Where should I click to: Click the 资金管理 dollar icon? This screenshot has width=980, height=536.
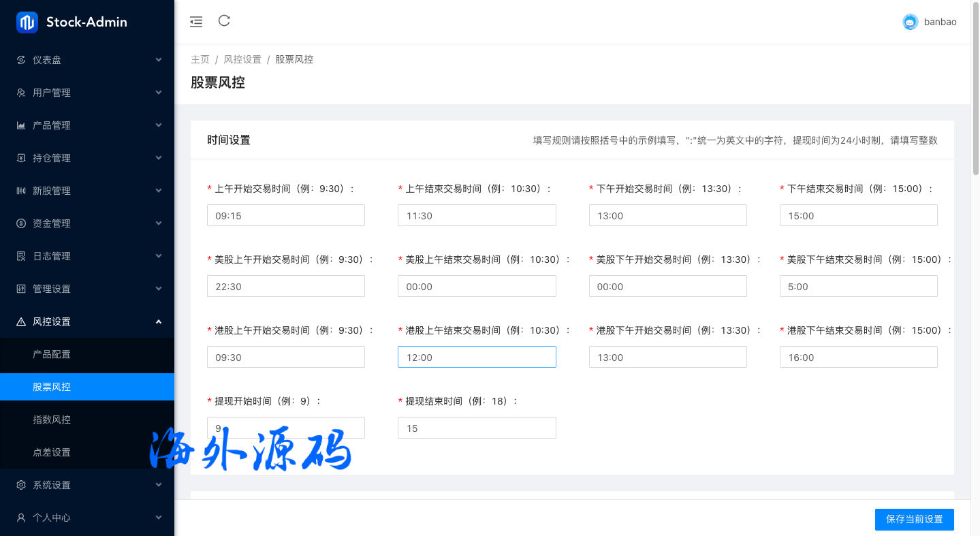click(x=21, y=223)
